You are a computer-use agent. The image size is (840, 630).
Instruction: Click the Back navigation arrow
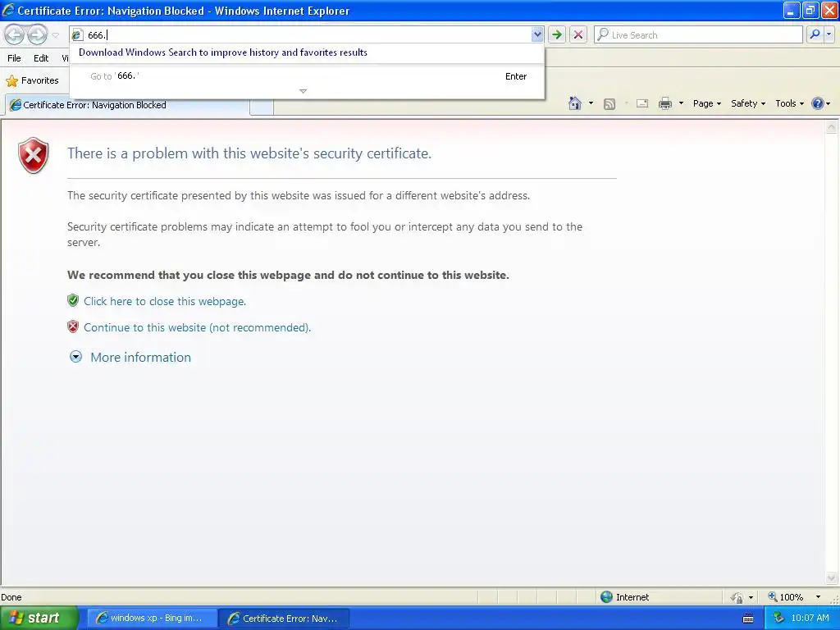[15, 34]
